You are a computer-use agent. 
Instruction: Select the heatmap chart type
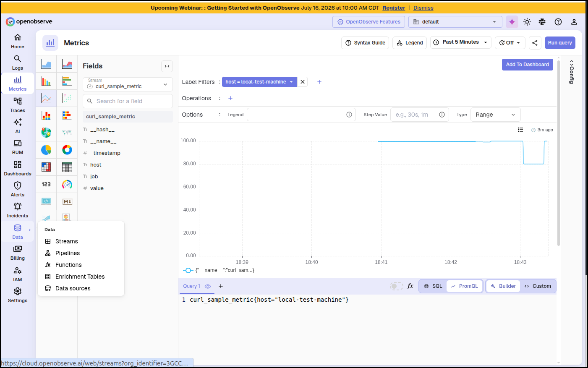(x=46, y=167)
